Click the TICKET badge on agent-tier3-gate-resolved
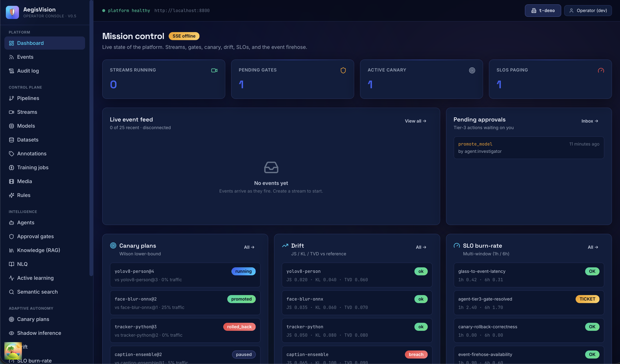The height and width of the screenshot is (364, 620). [x=587, y=299]
